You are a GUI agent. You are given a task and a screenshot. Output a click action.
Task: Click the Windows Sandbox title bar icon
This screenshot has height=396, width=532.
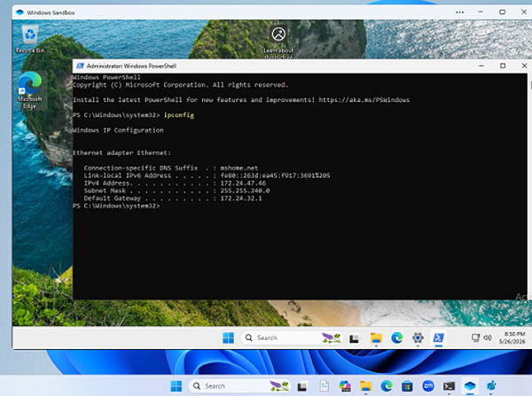coord(20,12)
